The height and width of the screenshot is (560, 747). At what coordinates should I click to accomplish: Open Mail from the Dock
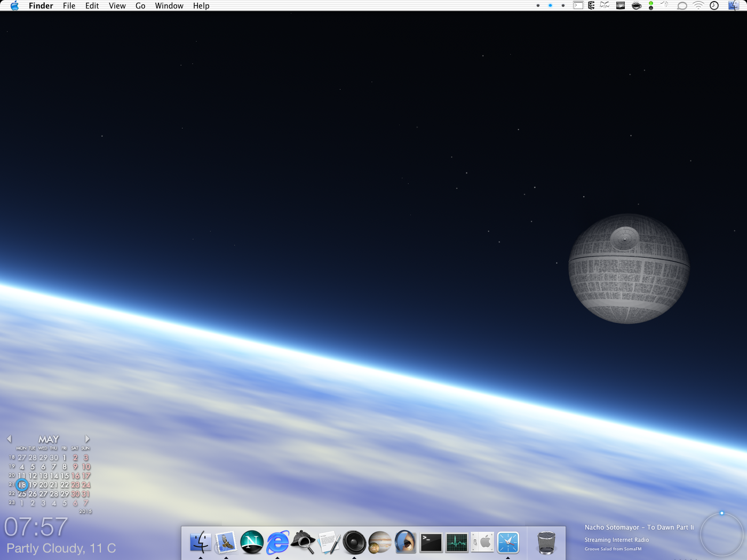point(226,542)
